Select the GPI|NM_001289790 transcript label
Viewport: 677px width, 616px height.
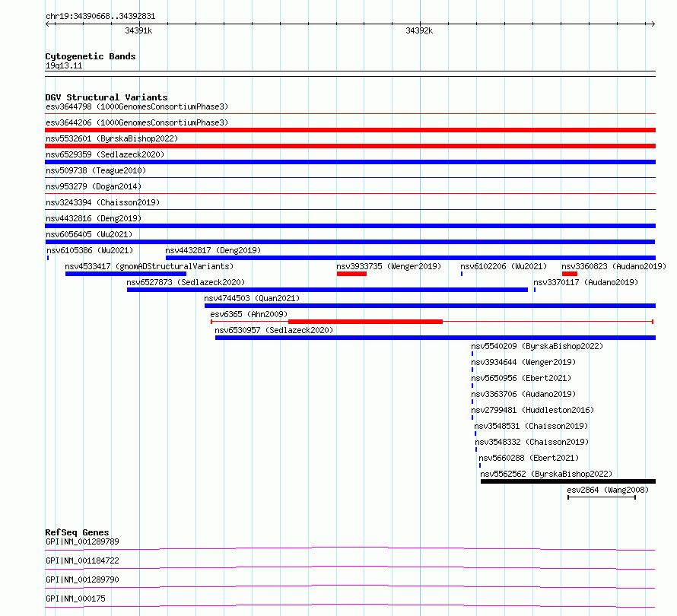point(82,579)
